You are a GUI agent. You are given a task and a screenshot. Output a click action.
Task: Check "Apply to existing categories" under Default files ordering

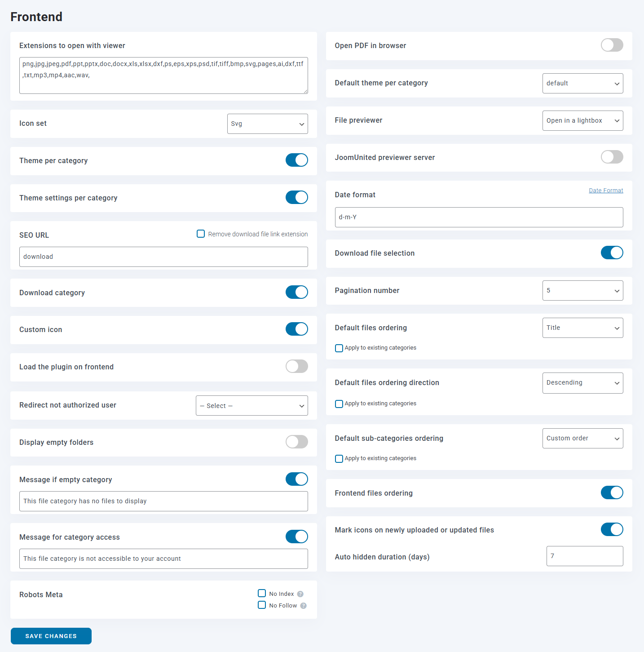pyautogui.click(x=339, y=348)
